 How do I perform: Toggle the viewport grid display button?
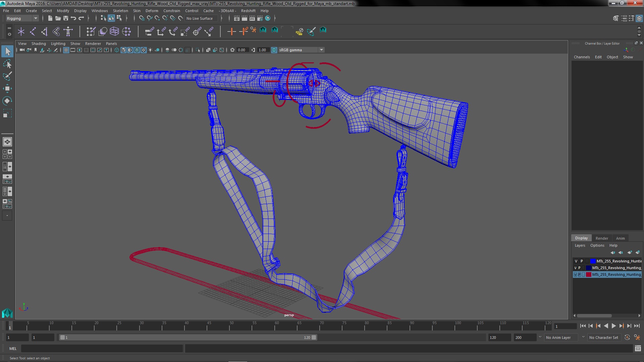(66, 50)
